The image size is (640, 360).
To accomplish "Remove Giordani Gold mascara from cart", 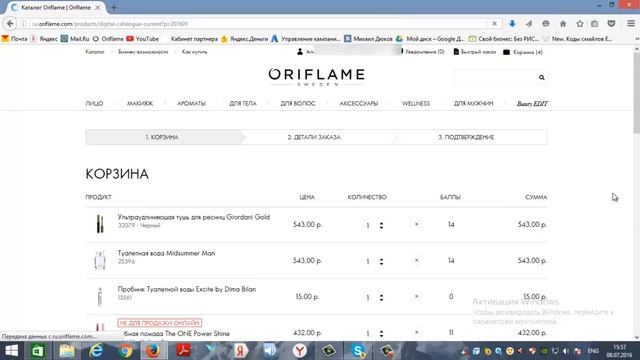I will point(416,224).
